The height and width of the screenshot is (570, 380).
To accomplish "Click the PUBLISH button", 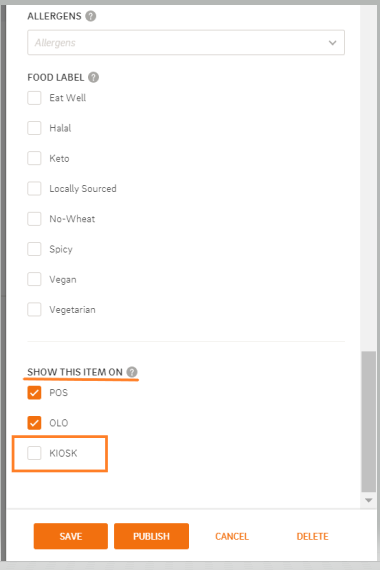I will pyautogui.click(x=151, y=536).
